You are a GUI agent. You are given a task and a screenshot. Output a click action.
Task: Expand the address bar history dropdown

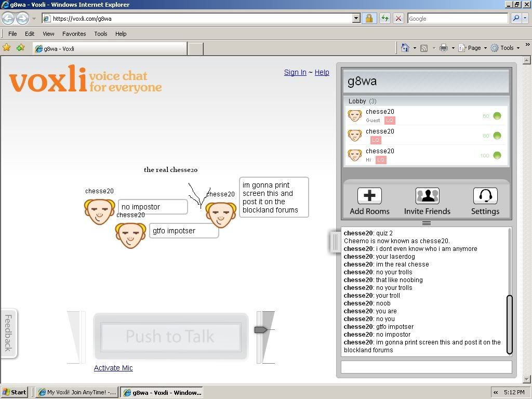356,18
